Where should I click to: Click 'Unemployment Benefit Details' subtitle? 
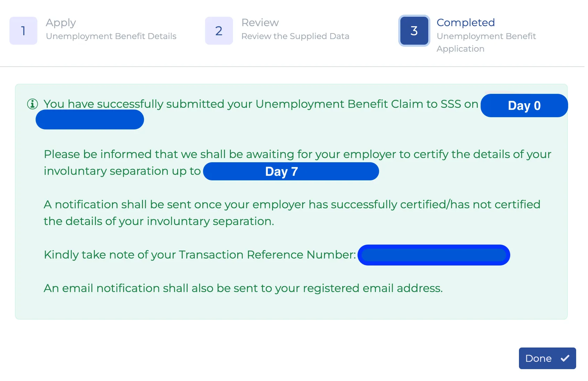tap(111, 36)
